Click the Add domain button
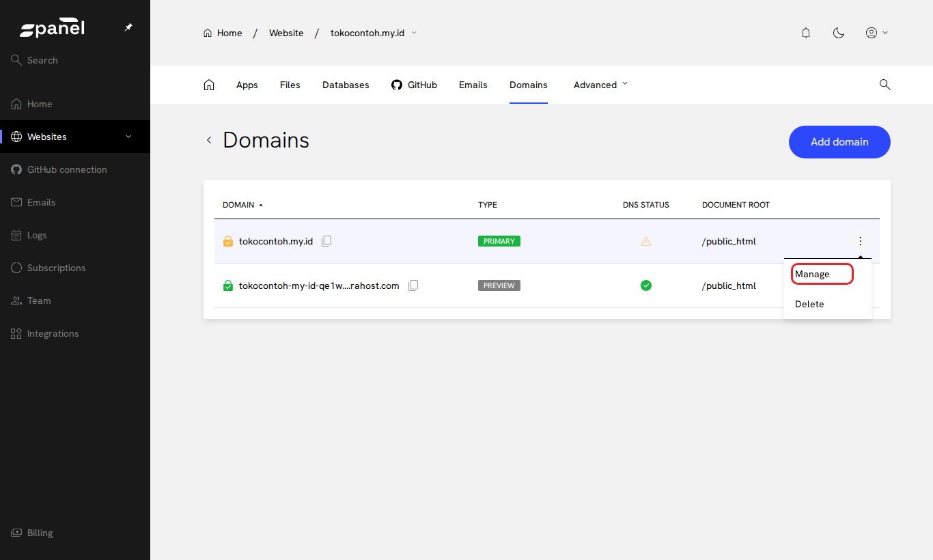This screenshot has height=560, width=933. tap(839, 142)
